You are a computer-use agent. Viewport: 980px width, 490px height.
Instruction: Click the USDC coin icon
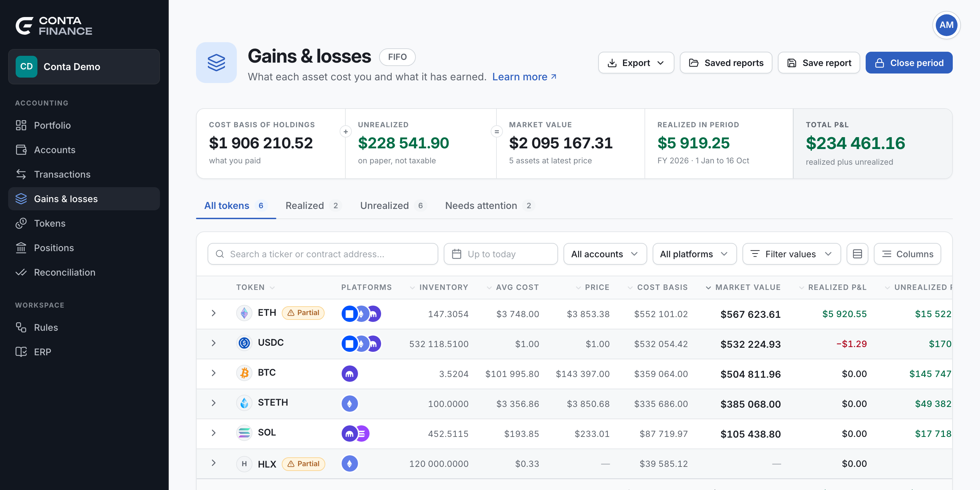[244, 343]
